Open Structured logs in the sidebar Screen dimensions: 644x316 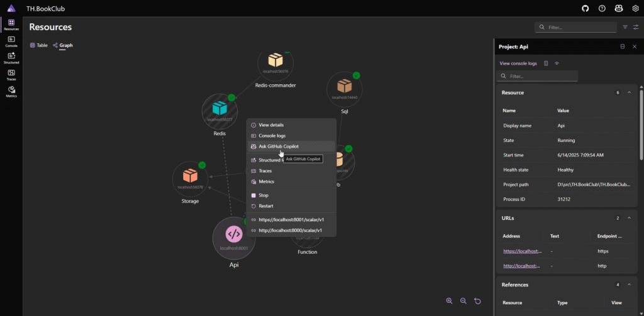pyautogui.click(x=11, y=58)
